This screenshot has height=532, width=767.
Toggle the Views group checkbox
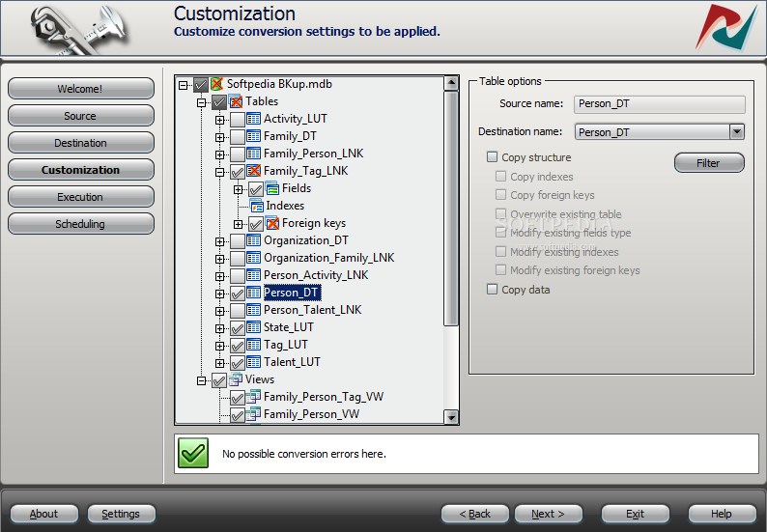(x=219, y=380)
